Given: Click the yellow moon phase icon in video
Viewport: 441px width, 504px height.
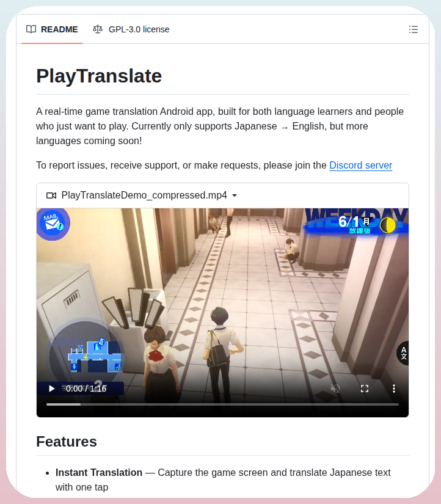Looking at the screenshot, I should pyautogui.click(x=388, y=225).
